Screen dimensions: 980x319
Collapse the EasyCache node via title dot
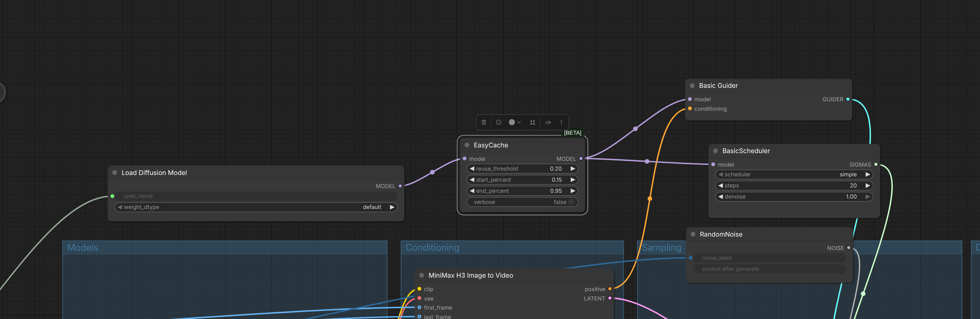coord(467,145)
